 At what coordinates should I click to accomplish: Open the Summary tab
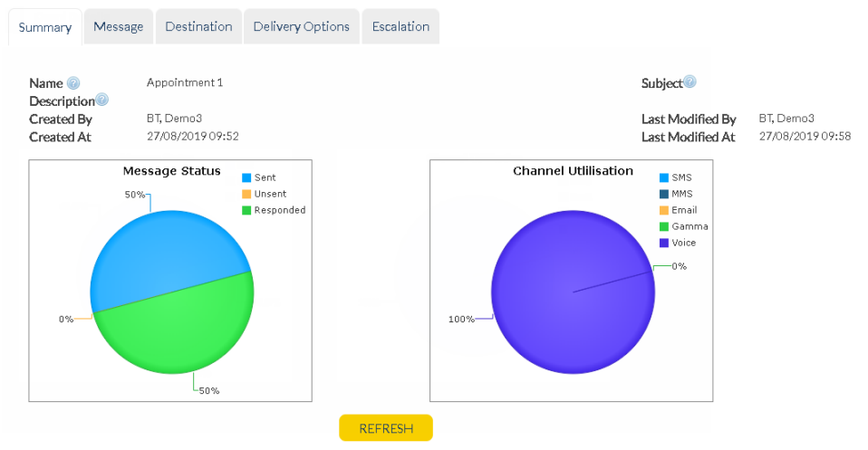coord(45,27)
